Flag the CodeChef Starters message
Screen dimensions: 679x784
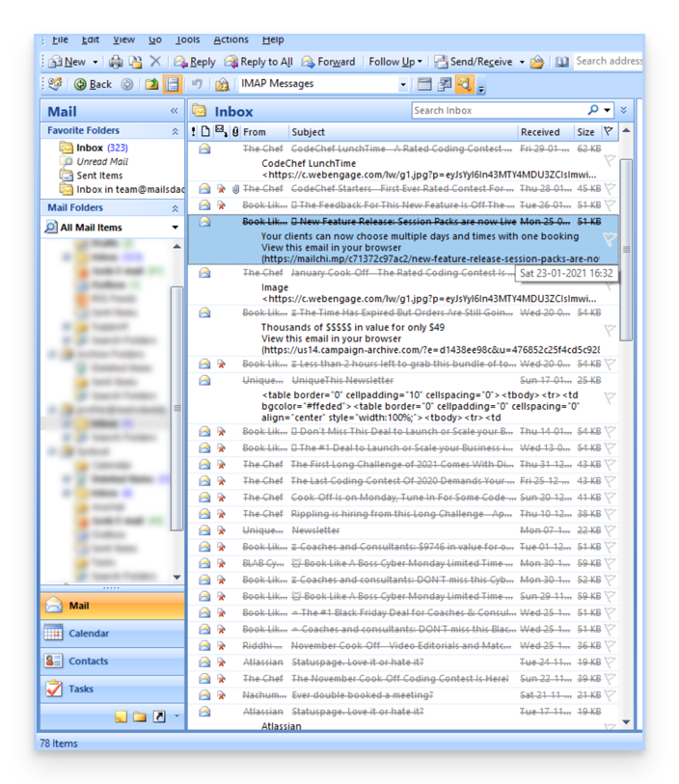tap(610, 189)
